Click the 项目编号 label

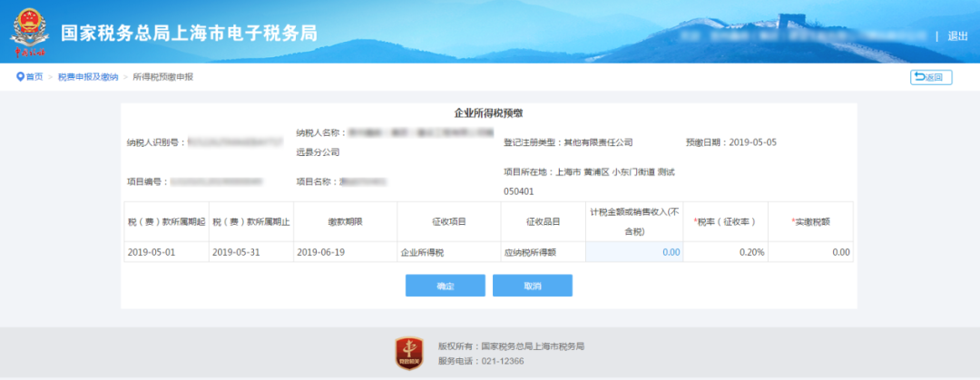pyautogui.click(x=147, y=182)
